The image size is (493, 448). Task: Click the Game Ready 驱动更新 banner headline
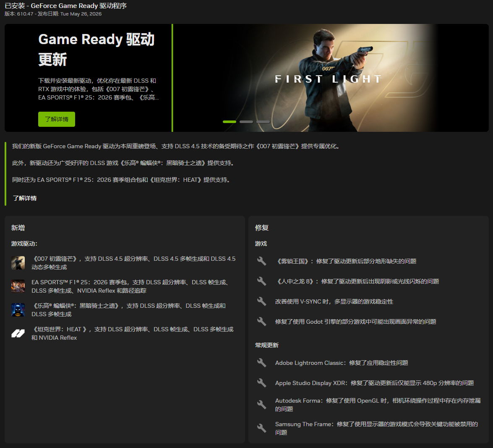click(96, 50)
